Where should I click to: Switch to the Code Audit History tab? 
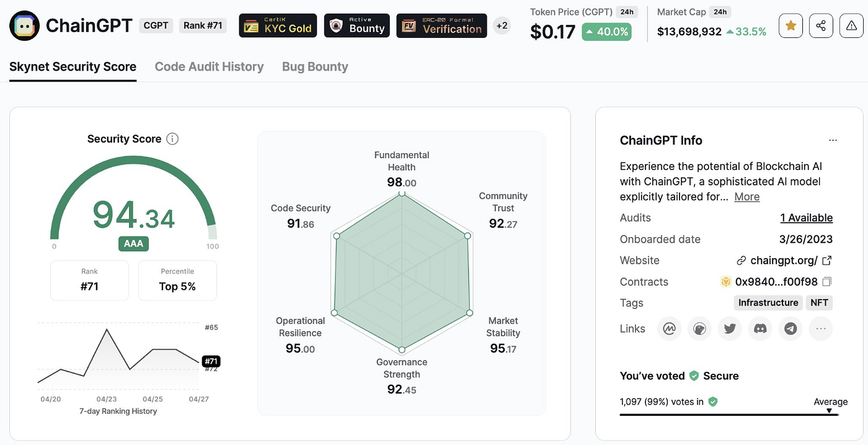point(209,66)
